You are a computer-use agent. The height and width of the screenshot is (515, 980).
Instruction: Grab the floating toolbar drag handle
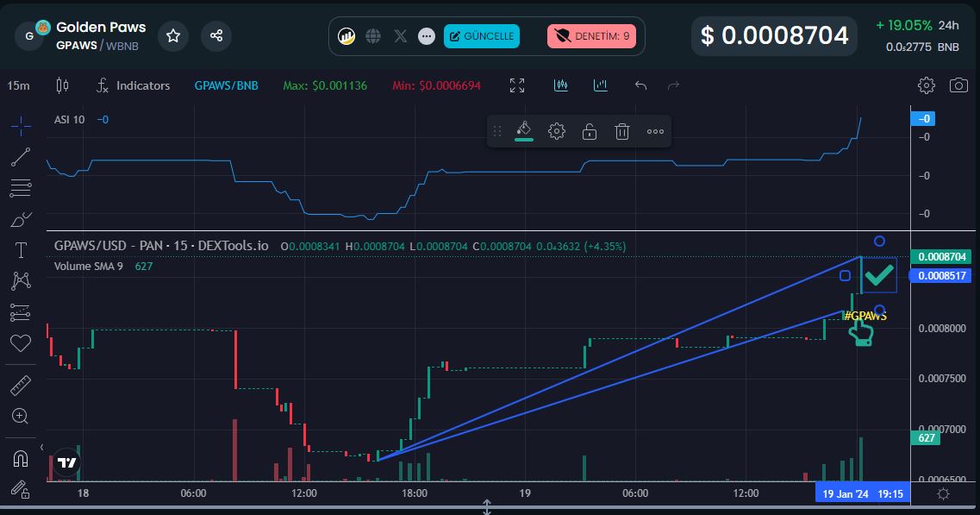(x=497, y=131)
